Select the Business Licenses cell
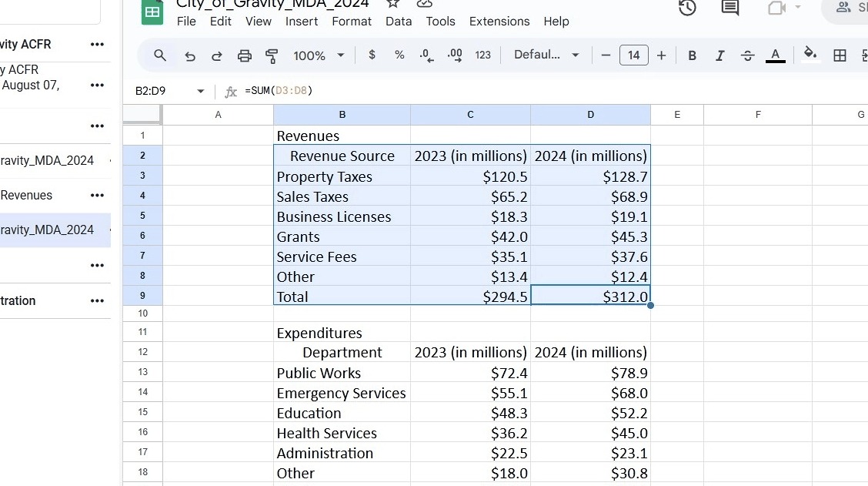 (342, 216)
